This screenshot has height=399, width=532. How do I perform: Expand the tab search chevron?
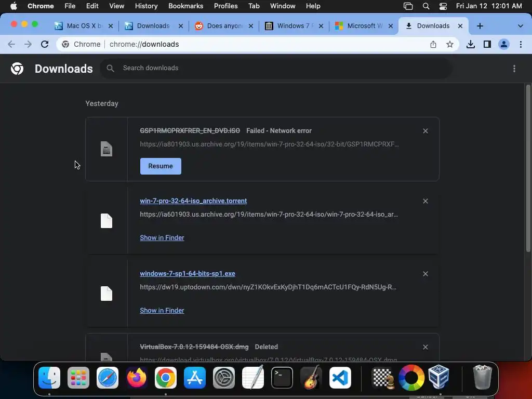(x=520, y=26)
